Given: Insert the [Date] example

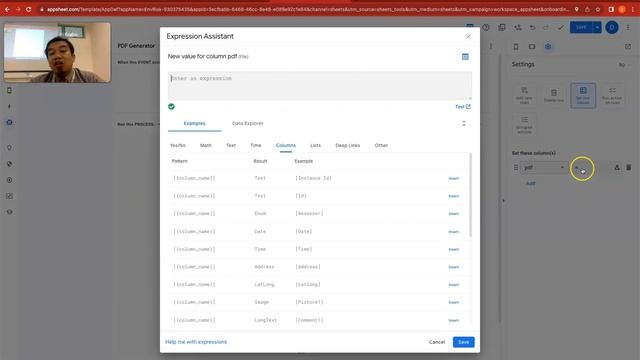Looking at the screenshot, I should 453,231.
